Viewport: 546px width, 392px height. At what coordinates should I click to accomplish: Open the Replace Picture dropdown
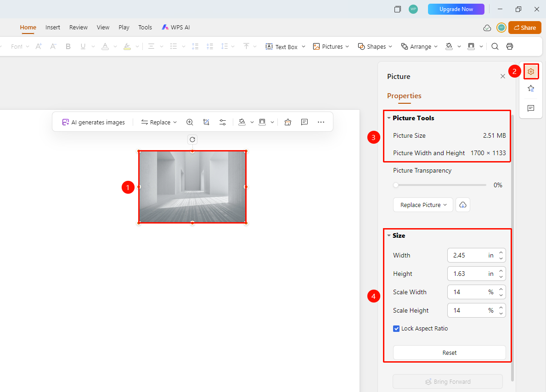(x=423, y=205)
